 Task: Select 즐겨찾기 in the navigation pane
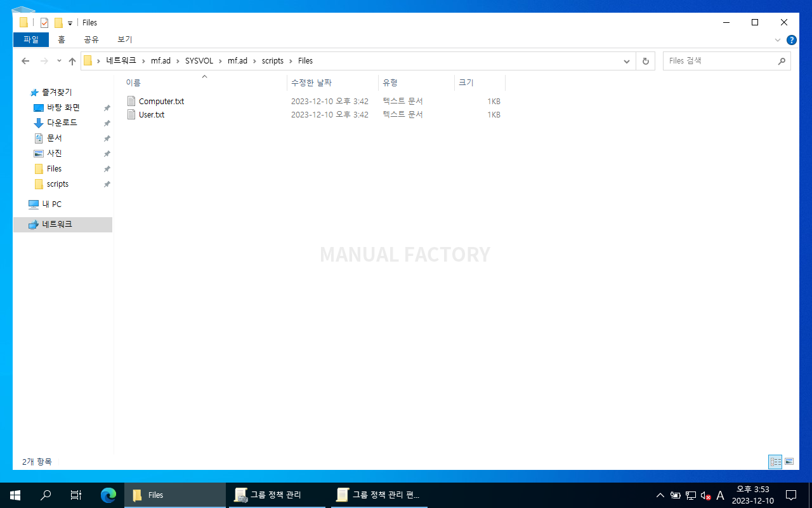pos(56,93)
